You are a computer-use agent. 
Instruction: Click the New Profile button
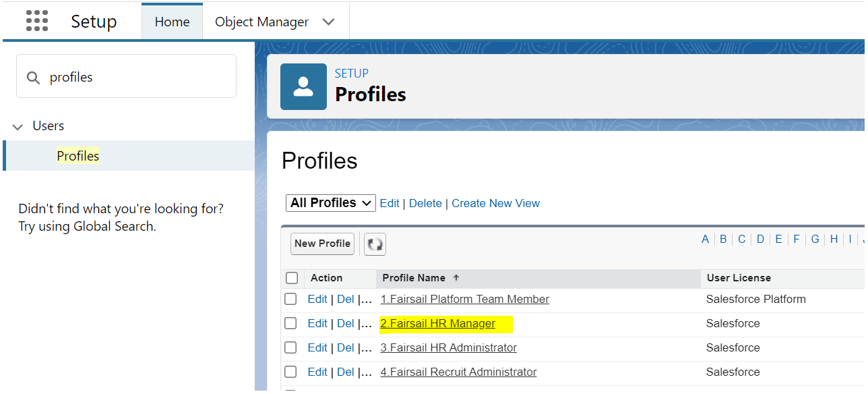[x=322, y=244]
